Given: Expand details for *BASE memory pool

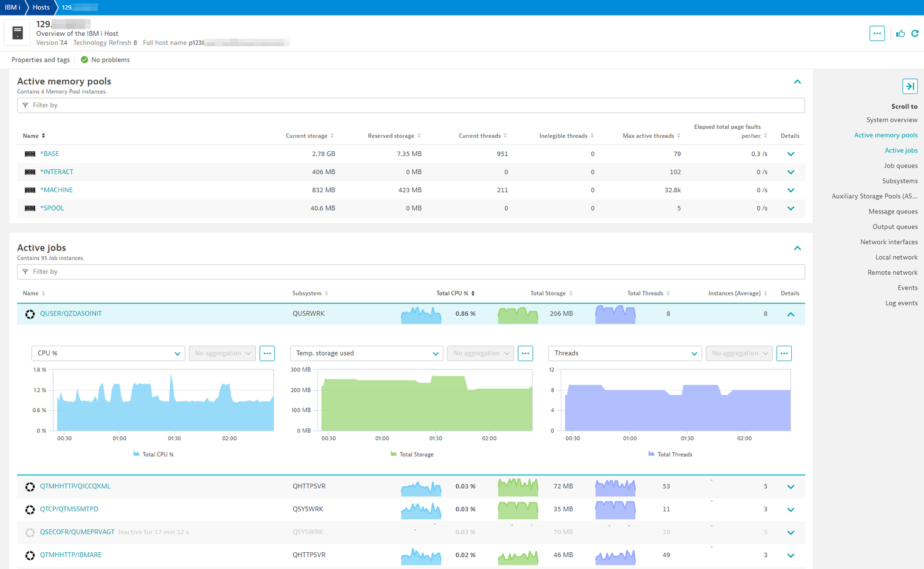Looking at the screenshot, I should click(x=791, y=154).
